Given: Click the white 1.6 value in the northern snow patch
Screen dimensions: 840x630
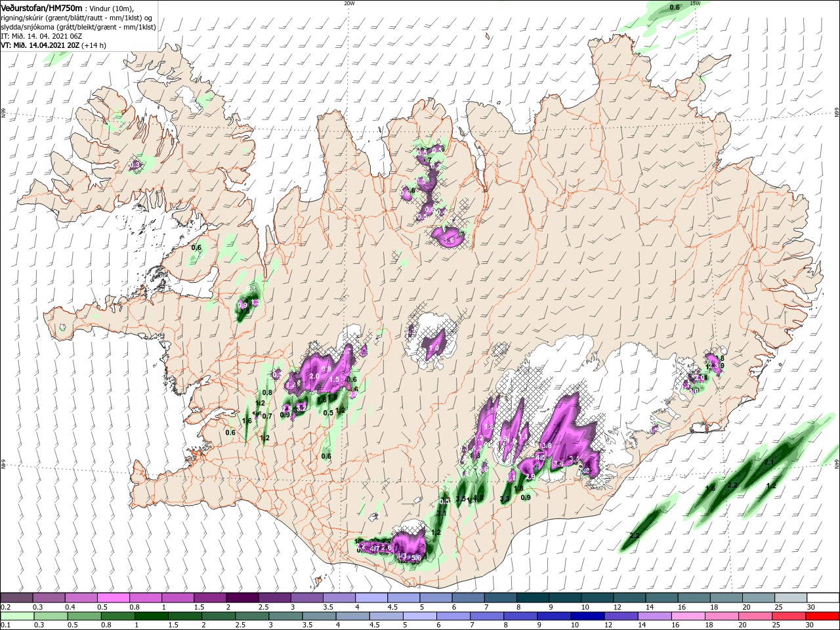Looking at the screenshot, I should click(450, 241).
